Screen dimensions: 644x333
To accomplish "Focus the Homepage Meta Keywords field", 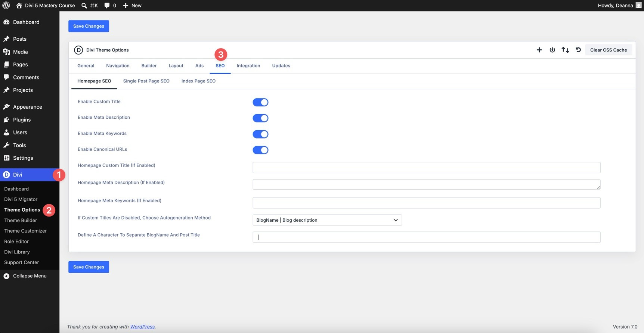I will click(426, 203).
